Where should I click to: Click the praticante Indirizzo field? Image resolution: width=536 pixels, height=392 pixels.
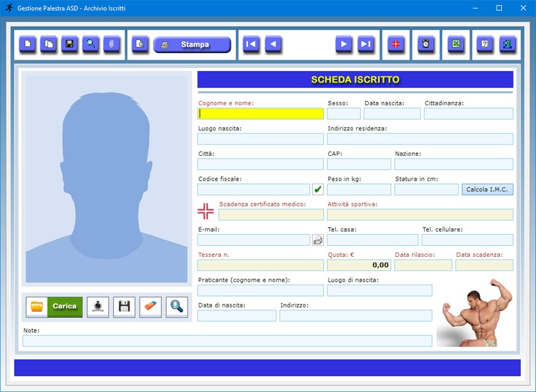pos(356,316)
